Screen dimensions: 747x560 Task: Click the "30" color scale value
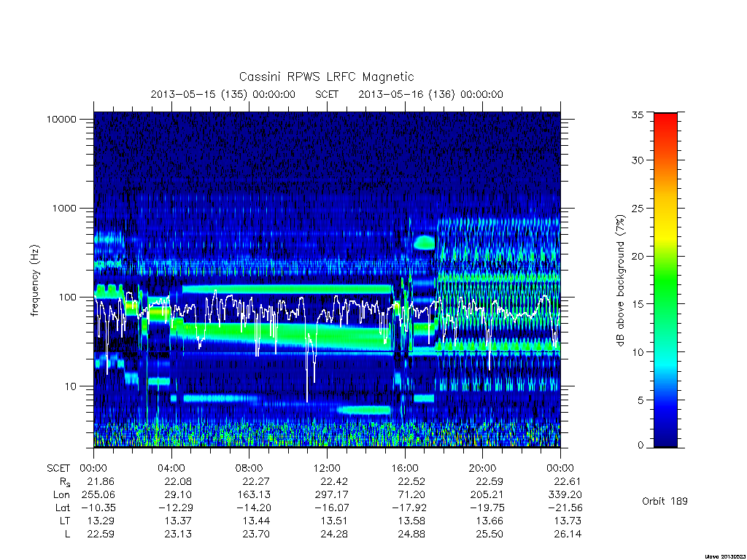pos(638,160)
